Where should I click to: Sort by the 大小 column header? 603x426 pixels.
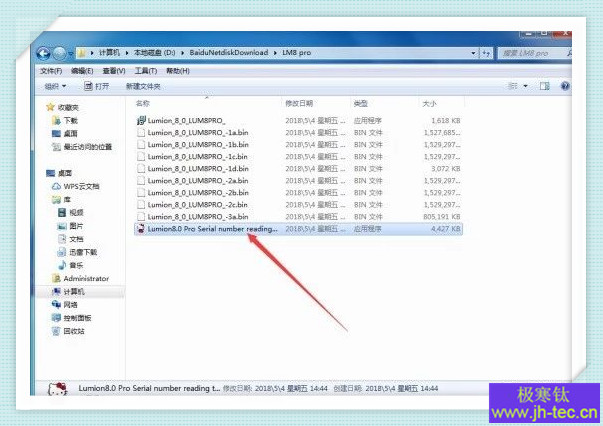(429, 103)
